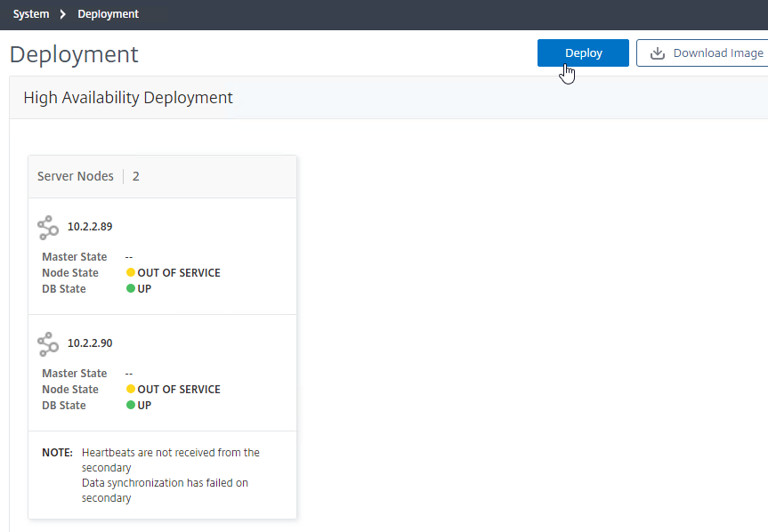The width and height of the screenshot is (768, 532).
Task: Click yellow Node State indicator for 10.2.2.90
Action: click(131, 389)
